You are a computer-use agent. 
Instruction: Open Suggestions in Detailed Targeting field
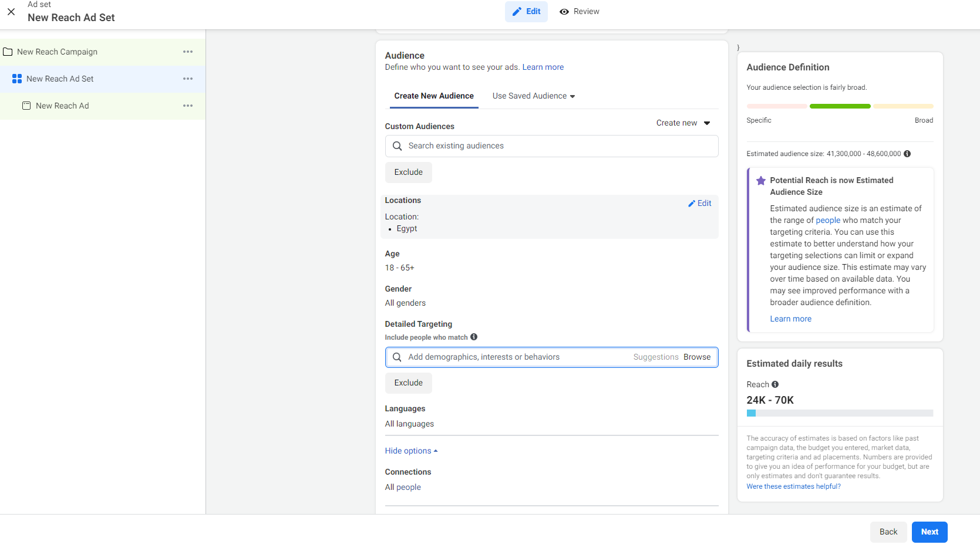point(656,357)
